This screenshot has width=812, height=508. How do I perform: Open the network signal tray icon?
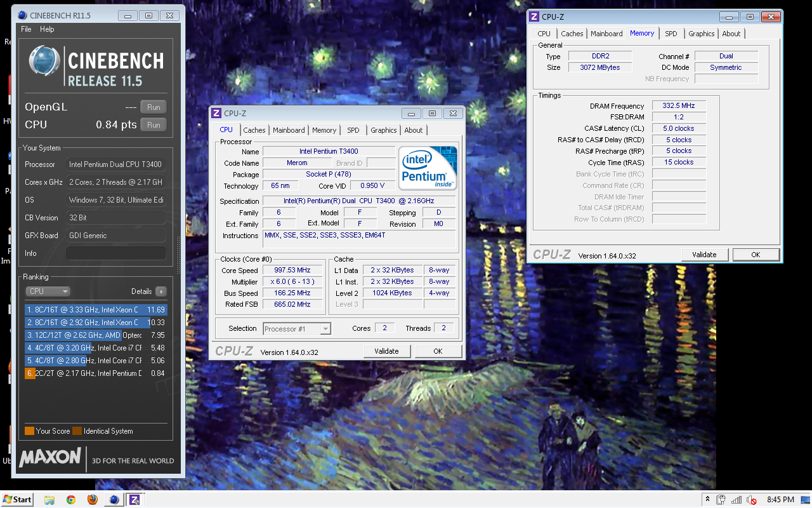coord(737,500)
